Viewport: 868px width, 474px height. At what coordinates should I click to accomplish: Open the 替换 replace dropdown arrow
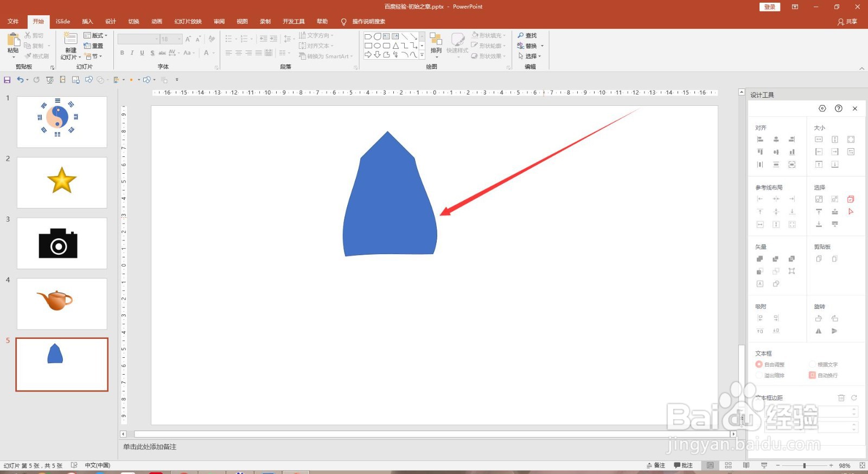pos(542,46)
